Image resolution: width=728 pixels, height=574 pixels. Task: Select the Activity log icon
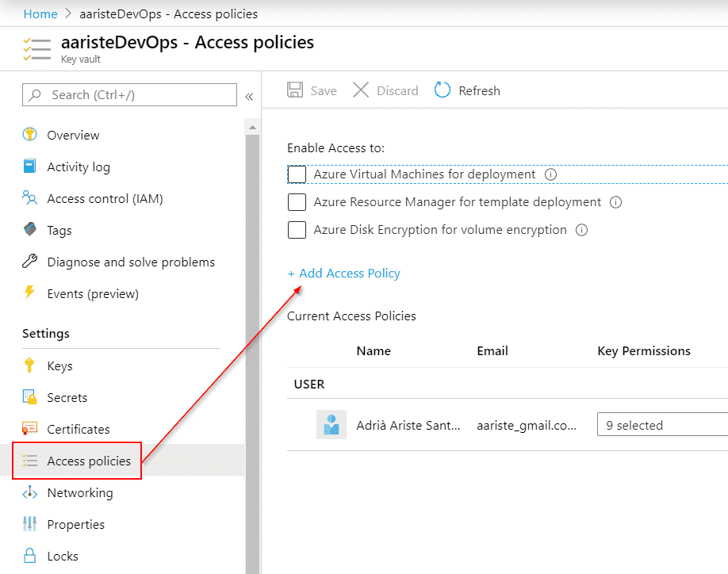[29, 166]
